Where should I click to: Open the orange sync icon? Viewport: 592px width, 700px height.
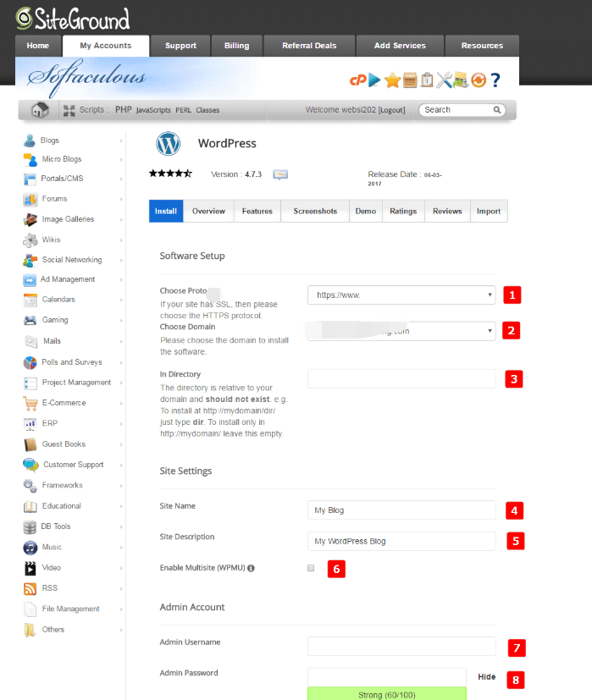479,80
